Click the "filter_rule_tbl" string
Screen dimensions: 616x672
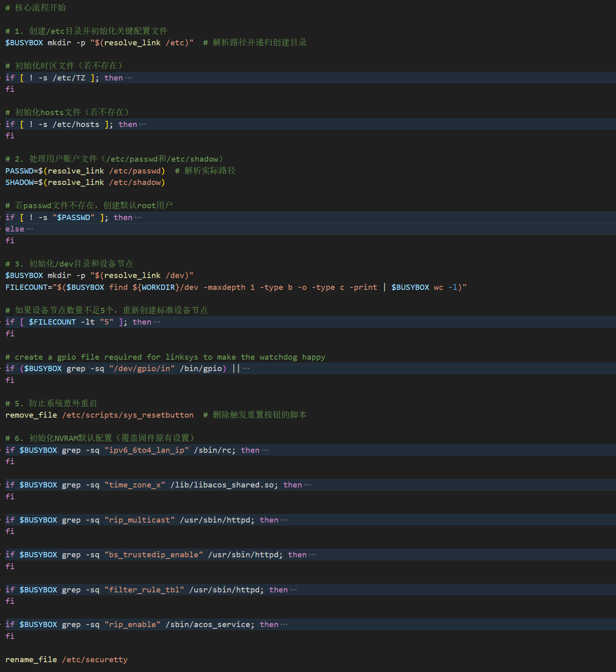[144, 590]
